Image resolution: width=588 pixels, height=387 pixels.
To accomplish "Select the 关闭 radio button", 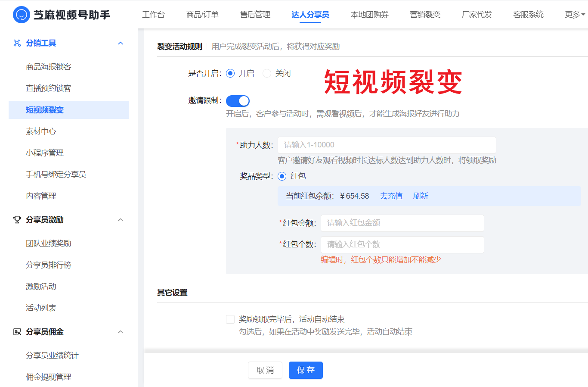I will tap(267, 73).
